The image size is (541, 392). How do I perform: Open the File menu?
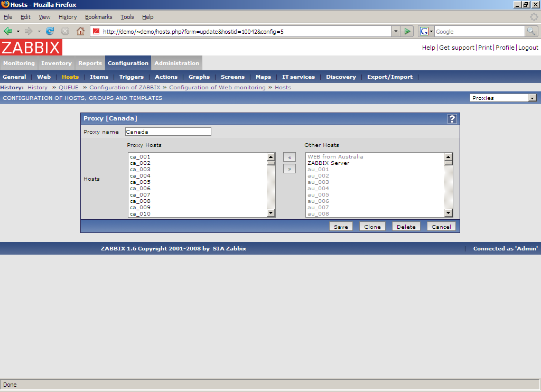pyautogui.click(x=8, y=17)
